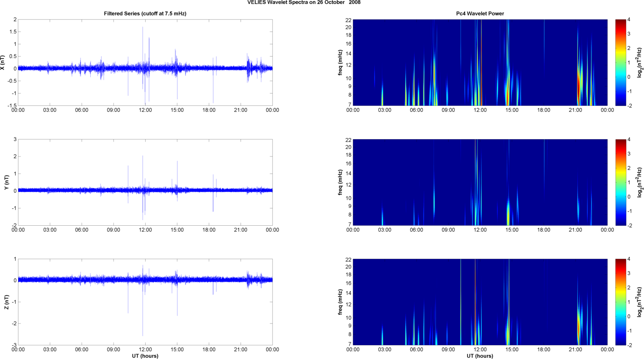Viewport: 644px width, 359px height.
Task: Select the 21:00 tick under top wavelet plot
Action: click(575, 110)
